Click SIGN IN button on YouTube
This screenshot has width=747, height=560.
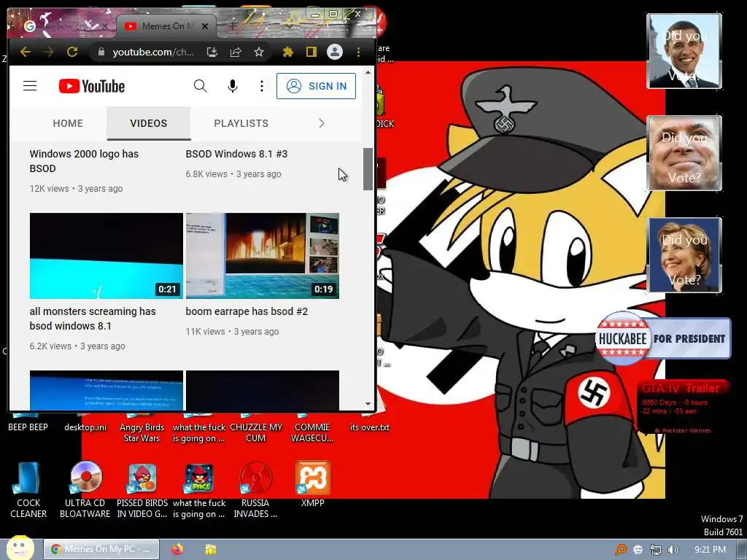(x=316, y=86)
